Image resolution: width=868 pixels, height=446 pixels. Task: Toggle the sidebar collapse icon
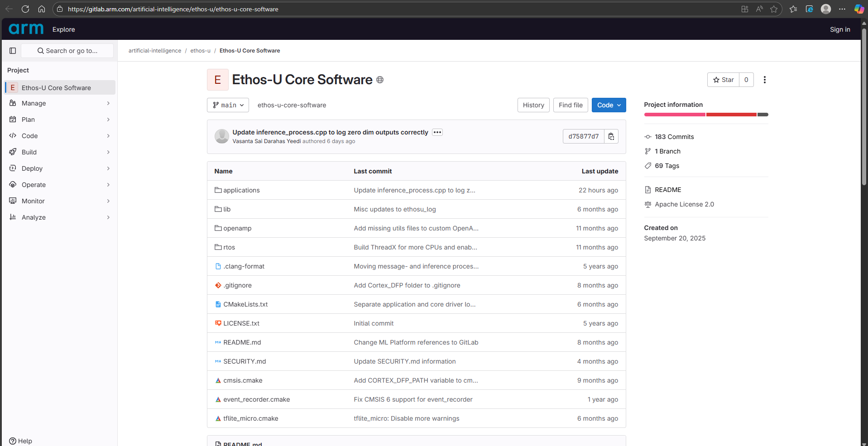13,51
